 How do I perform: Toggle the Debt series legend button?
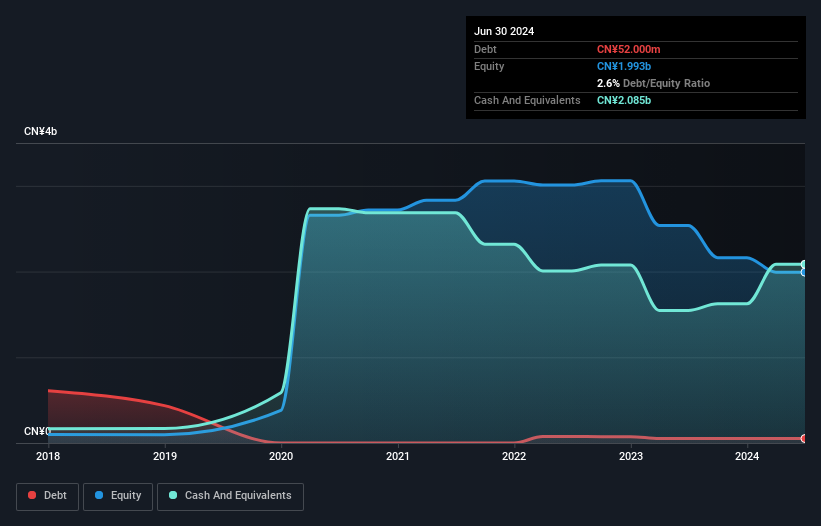click(48, 496)
